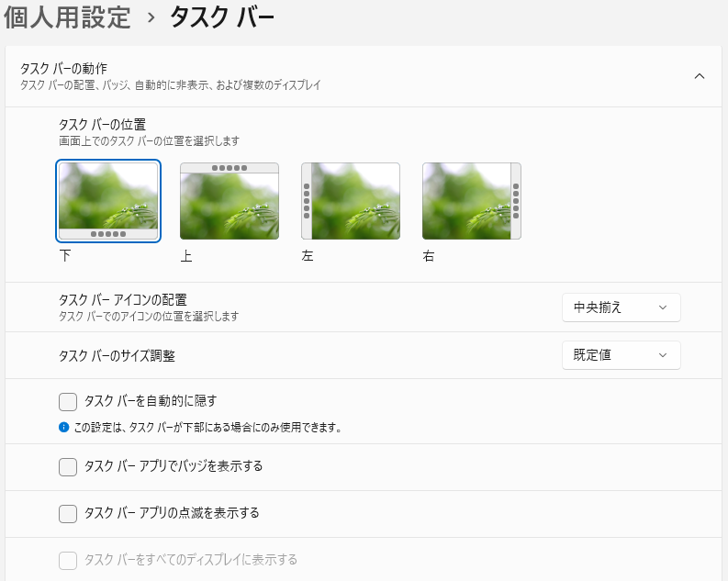Go back to 個人用設定 breadcrumb
This screenshot has height=581, width=728.
67,17
